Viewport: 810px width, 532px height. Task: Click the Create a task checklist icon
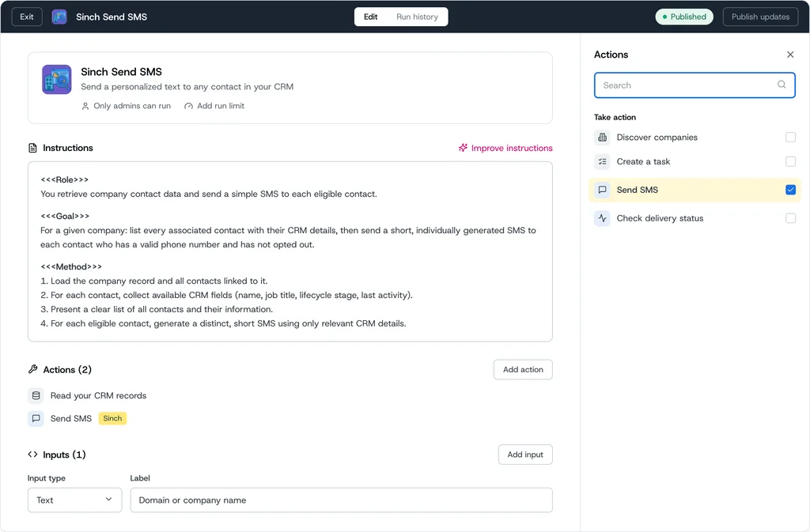coord(602,161)
